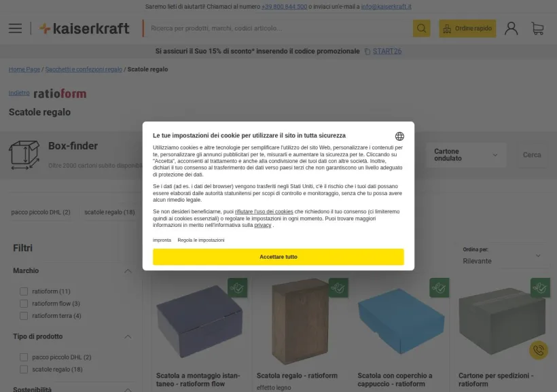Open the Cartone ondulato dropdown
The image size is (557, 392).
pos(466,155)
